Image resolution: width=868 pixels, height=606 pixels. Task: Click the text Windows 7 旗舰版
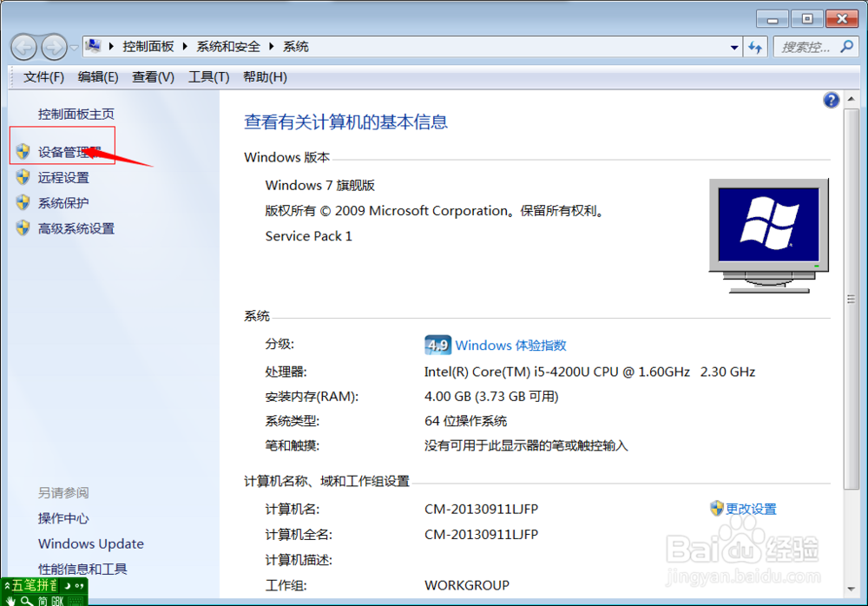click(320, 185)
